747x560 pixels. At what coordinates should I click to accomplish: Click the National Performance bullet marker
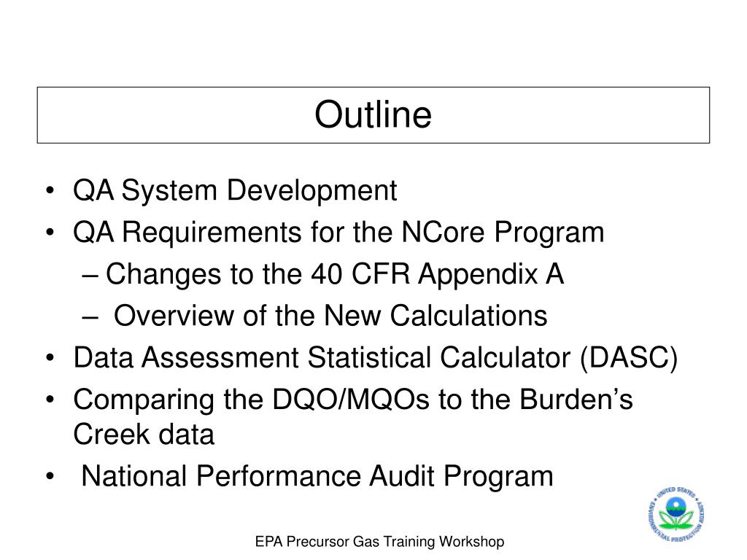tap(50, 476)
